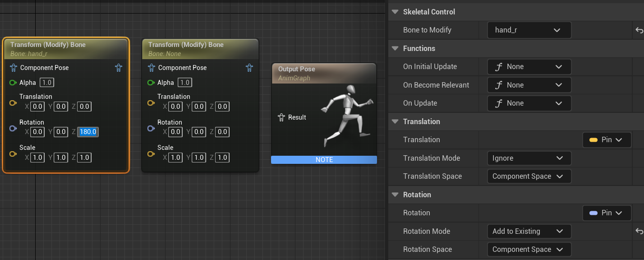The width and height of the screenshot is (644, 260).
Task: Click Translation X field on hand_r node
Action: tap(38, 107)
